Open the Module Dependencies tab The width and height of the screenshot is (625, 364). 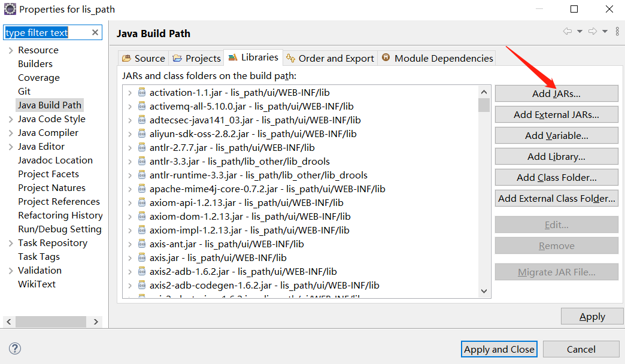438,58
